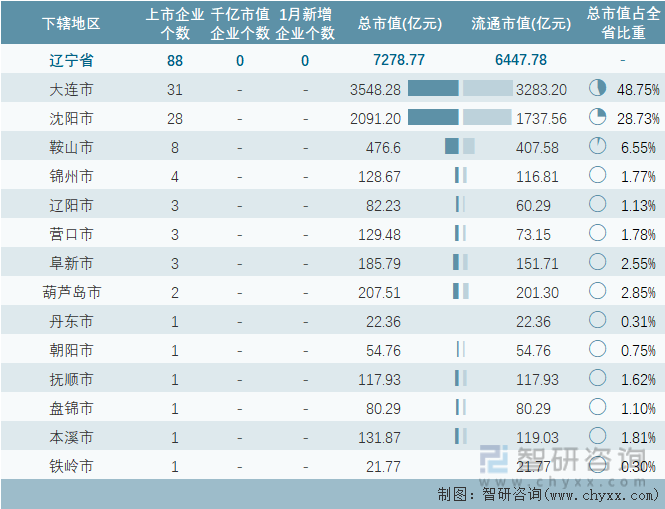
Task: Click the 铁岭市 row label
Action: pos(71,466)
